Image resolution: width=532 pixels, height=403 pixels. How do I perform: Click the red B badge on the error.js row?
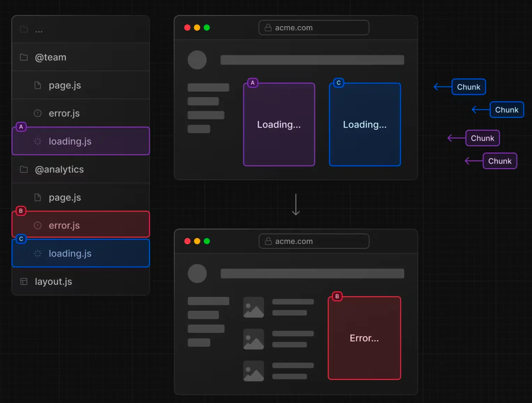tap(21, 211)
